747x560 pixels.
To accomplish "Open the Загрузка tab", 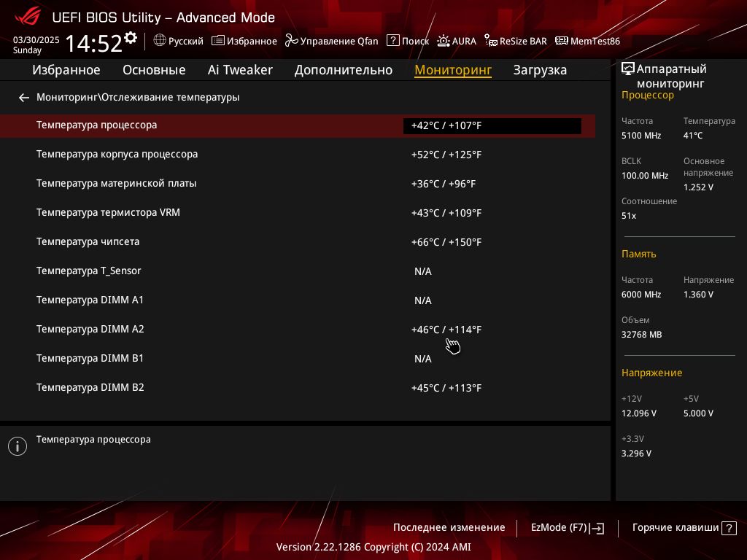I will pyautogui.click(x=540, y=70).
